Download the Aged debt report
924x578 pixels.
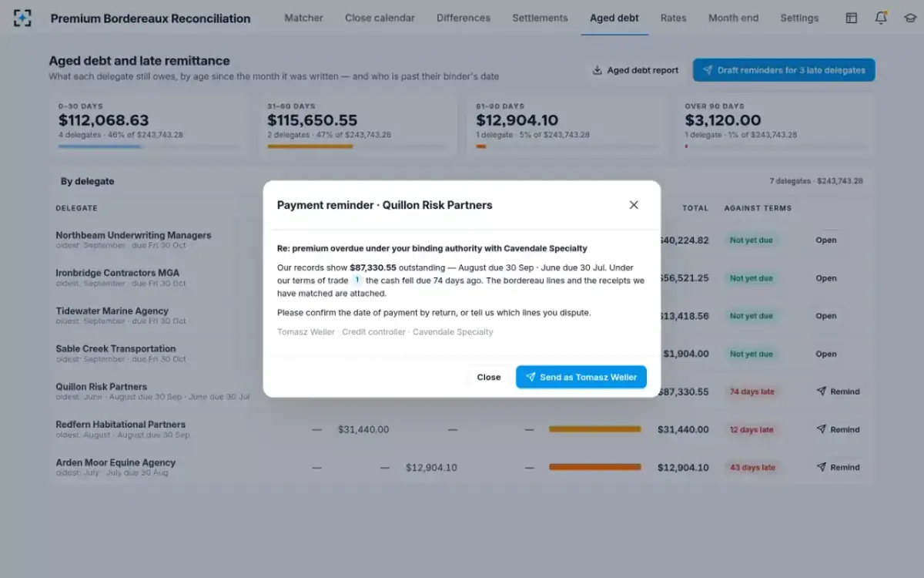[x=635, y=70]
